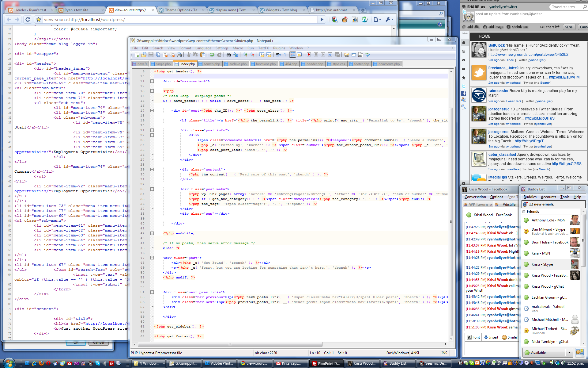Click the Windows Start orb
This screenshot has height=368, width=588.
coord(8,363)
